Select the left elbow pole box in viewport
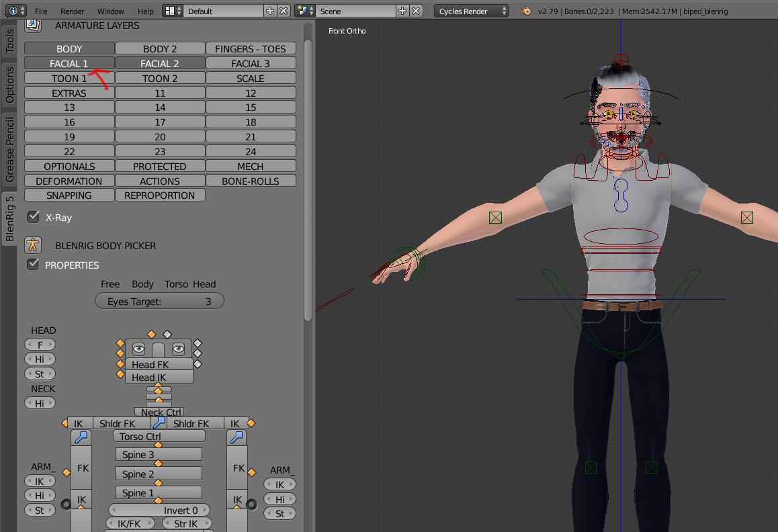 [495, 218]
